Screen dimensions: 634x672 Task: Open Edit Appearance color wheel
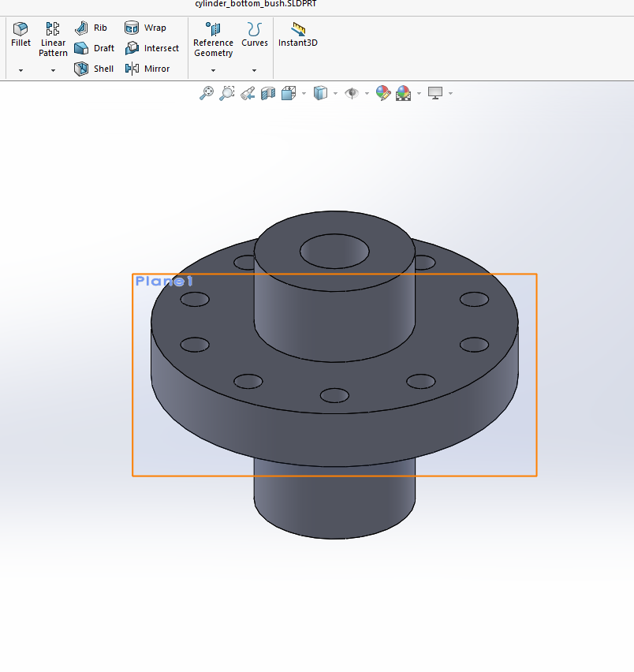[383, 93]
